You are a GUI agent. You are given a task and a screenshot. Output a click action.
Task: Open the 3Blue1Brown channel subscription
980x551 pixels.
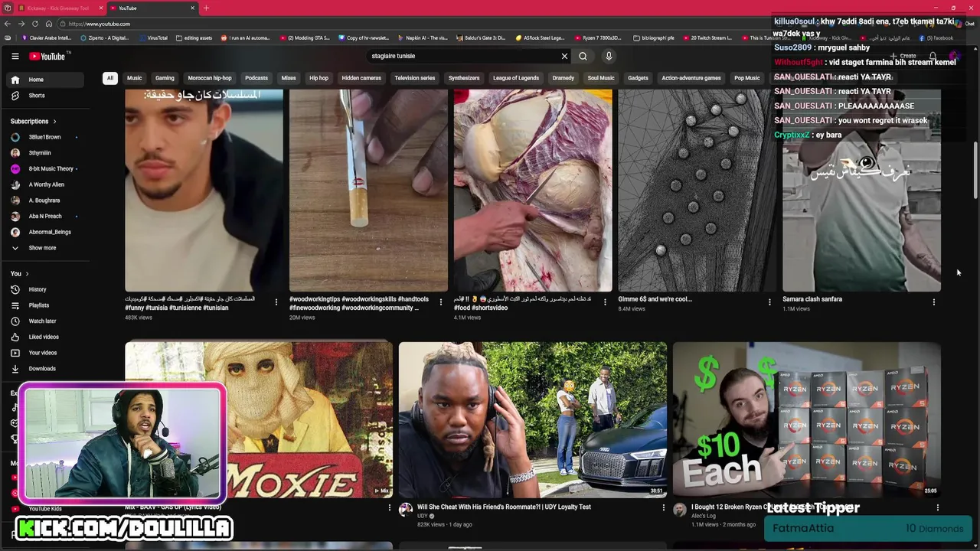point(44,137)
